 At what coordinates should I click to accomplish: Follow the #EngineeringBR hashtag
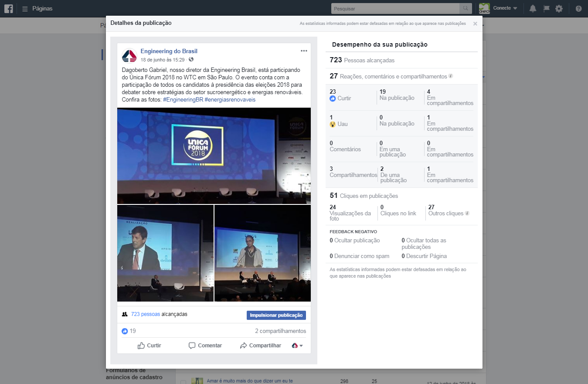point(183,99)
